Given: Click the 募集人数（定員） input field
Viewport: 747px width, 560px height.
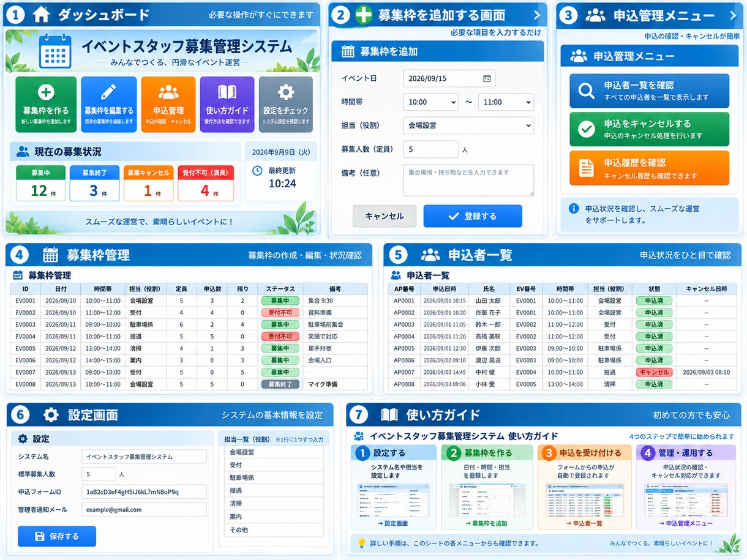Looking at the screenshot, I should (x=431, y=149).
